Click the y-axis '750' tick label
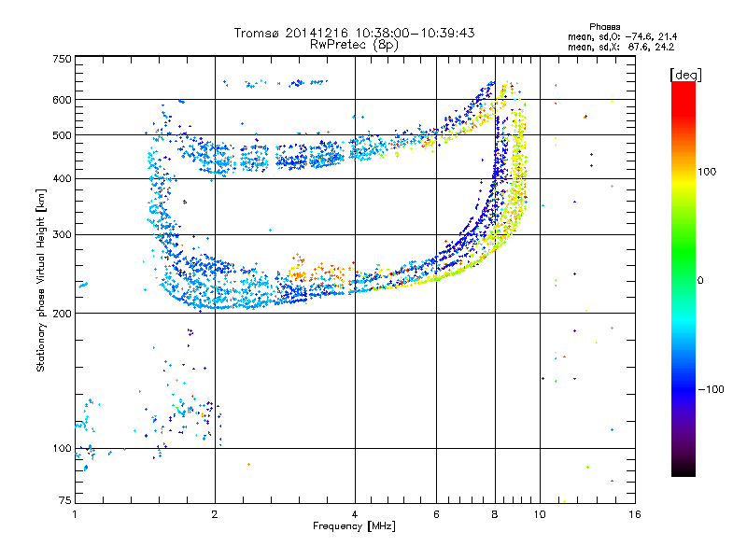The height and width of the screenshot is (560, 747). 62,59
